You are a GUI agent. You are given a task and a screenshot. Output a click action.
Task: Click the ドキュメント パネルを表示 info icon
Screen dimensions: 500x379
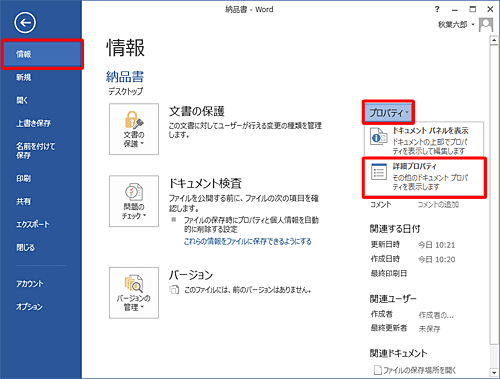point(379,136)
